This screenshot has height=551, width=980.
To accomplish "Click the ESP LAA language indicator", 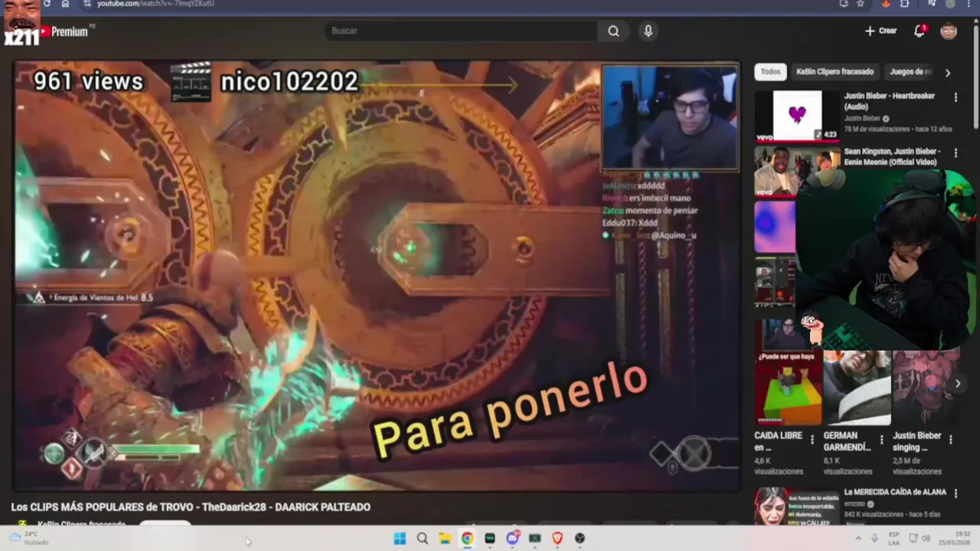I will (x=894, y=538).
